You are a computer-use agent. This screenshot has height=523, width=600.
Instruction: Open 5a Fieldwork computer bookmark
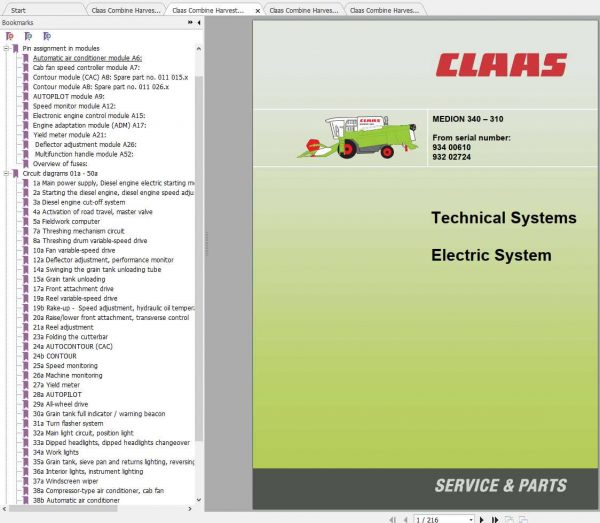[66, 222]
